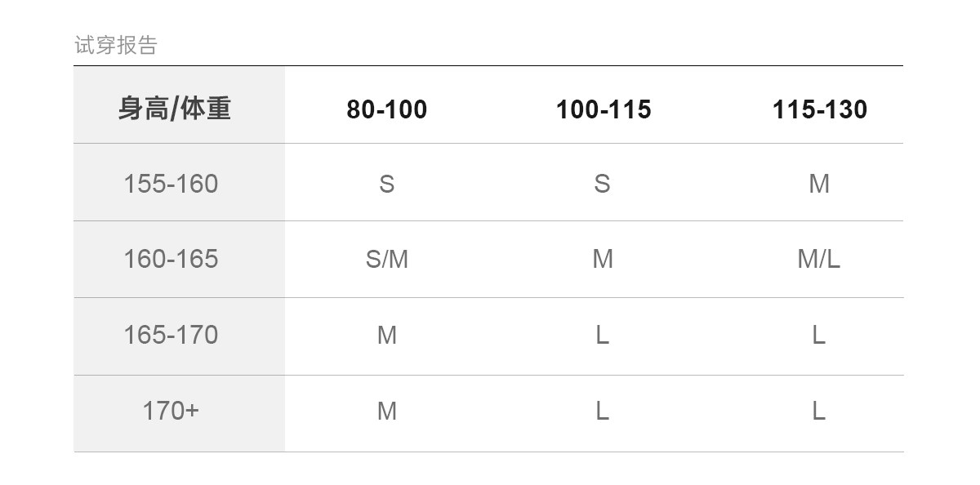Click the 160-165 height row label
Screen dimensions: 980x485
click(171, 259)
